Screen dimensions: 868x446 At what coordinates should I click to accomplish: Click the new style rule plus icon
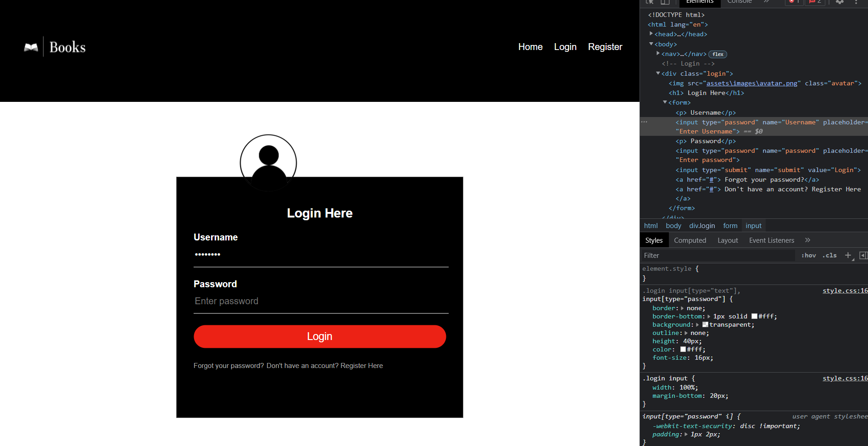click(x=848, y=256)
